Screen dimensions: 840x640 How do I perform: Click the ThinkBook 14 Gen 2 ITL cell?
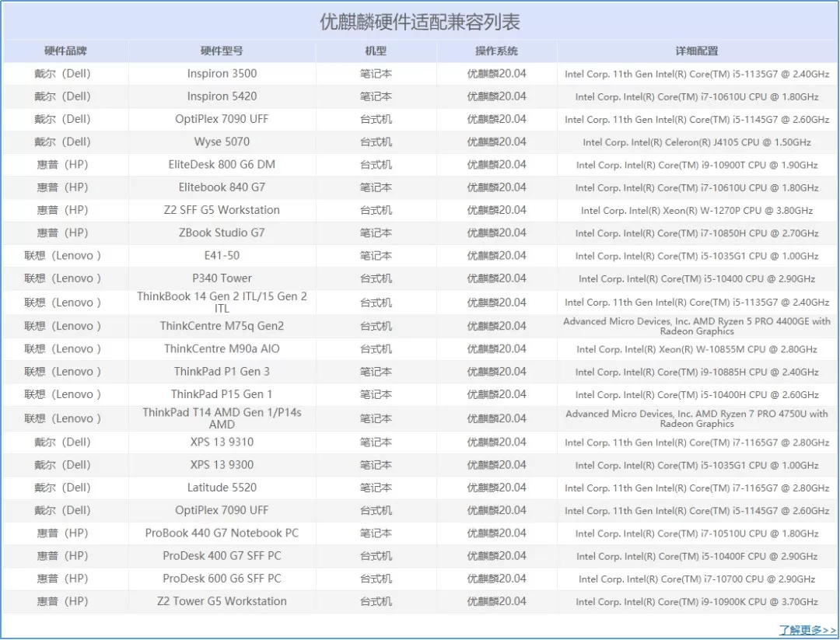[x=222, y=302]
